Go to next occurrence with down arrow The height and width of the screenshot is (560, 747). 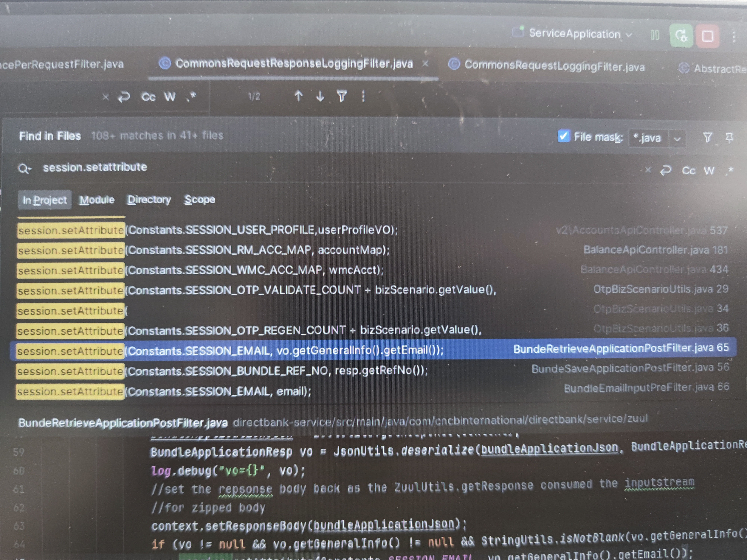pyautogui.click(x=320, y=97)
